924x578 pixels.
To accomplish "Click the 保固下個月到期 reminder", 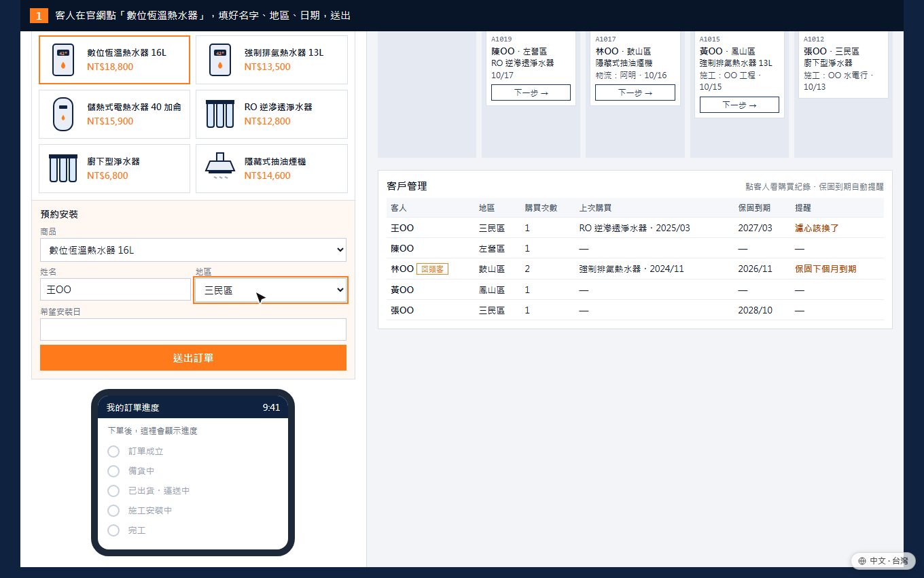I will coord(825,269).
